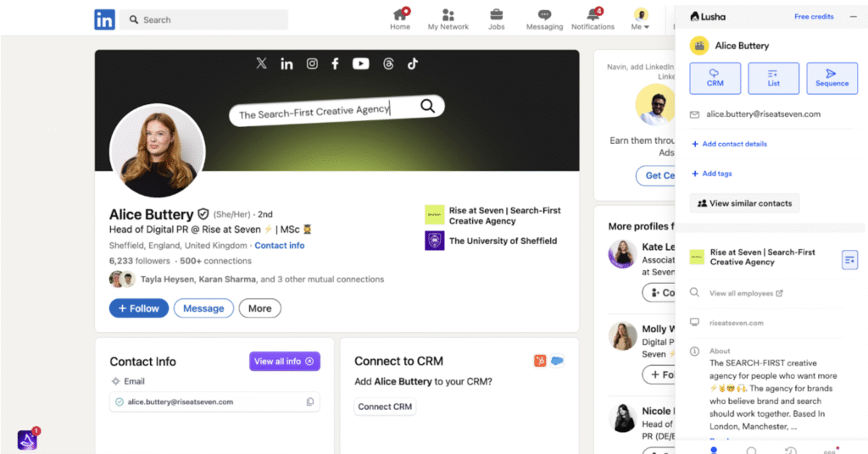
Task: View the 500+ connections
Action: pos(216,261)
